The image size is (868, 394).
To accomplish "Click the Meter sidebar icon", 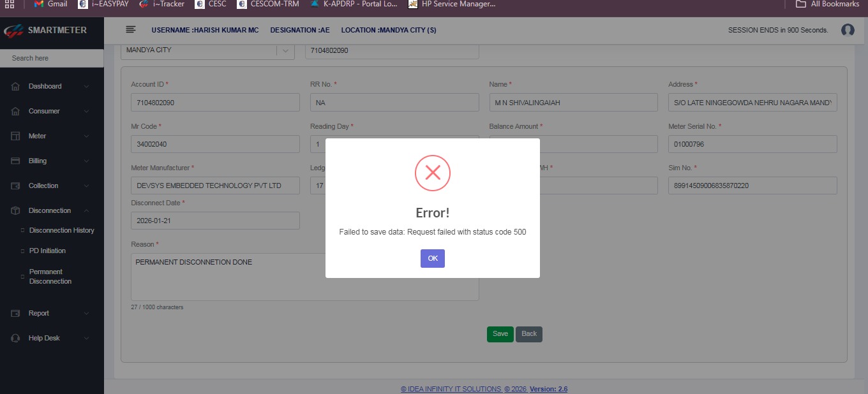I will [15, 136].
